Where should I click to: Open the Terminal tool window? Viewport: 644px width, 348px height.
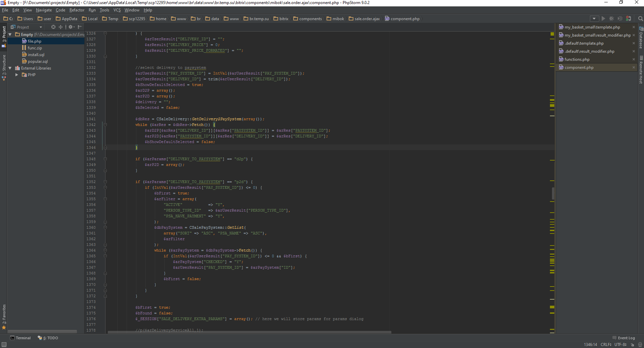20,338
